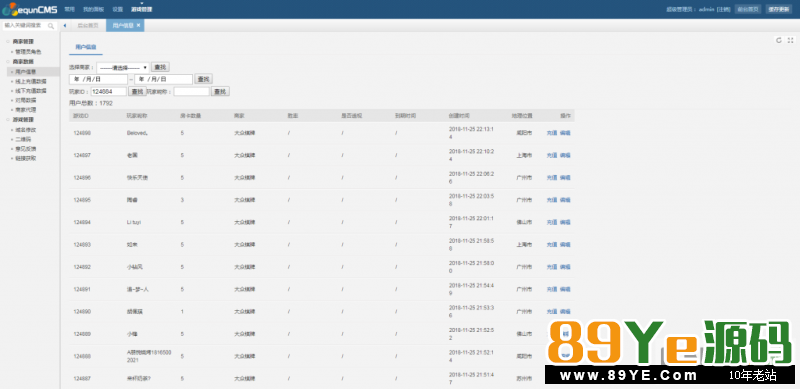Viewport: 800px width, 389px height.
Task: Click the start date input field
Action: [98, 79]
